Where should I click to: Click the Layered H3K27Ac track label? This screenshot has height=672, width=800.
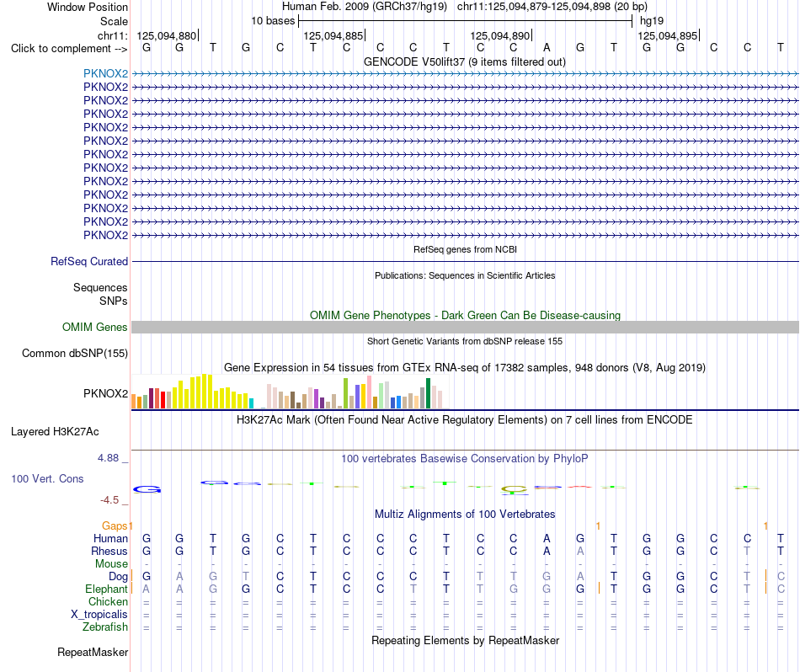click(55, 432)
